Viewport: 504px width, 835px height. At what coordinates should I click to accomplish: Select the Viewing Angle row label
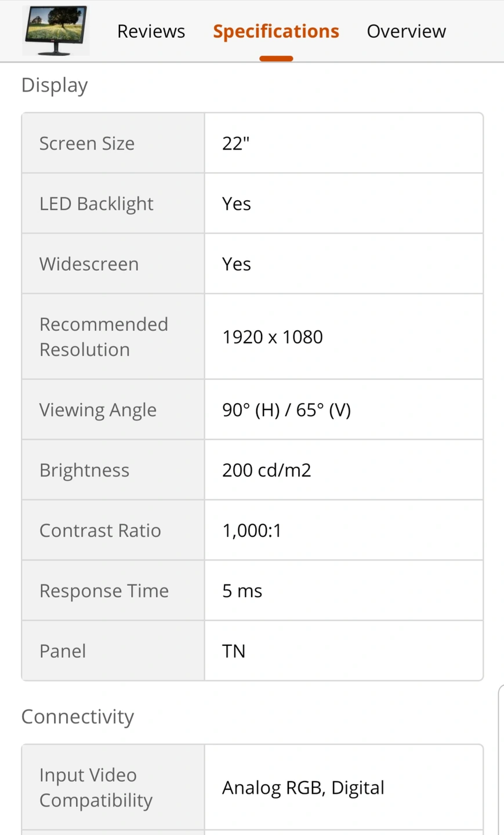(x=98, y=410)
